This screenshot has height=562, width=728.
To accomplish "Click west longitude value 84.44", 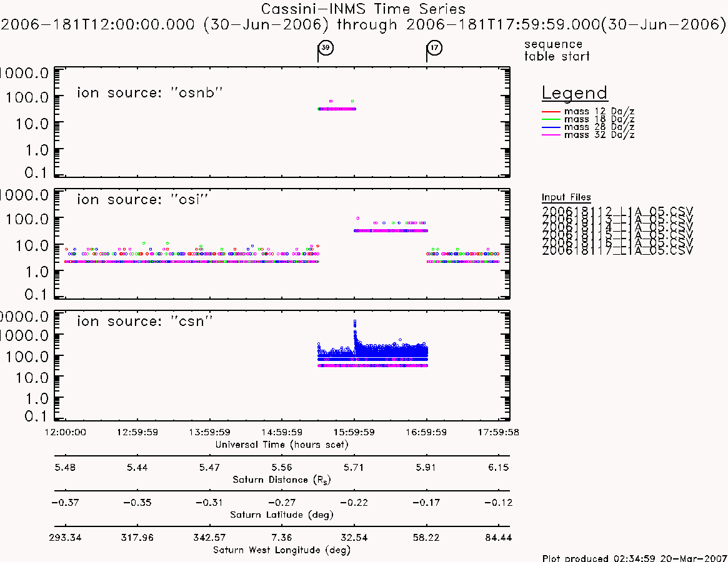I will [x=499, y=538].
